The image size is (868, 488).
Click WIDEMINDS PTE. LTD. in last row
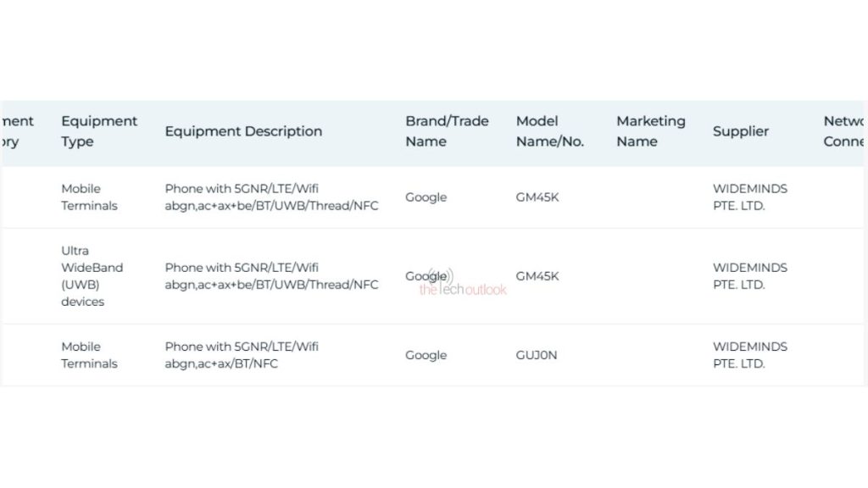749,355
